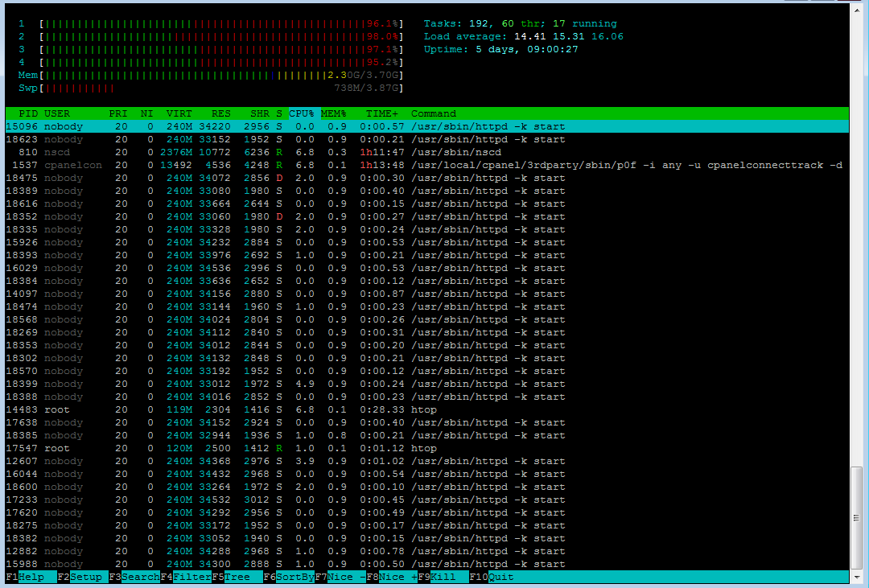Select process row with PID 15988
Viewport: 869px width, 588px height.
(x=426, y=564)
